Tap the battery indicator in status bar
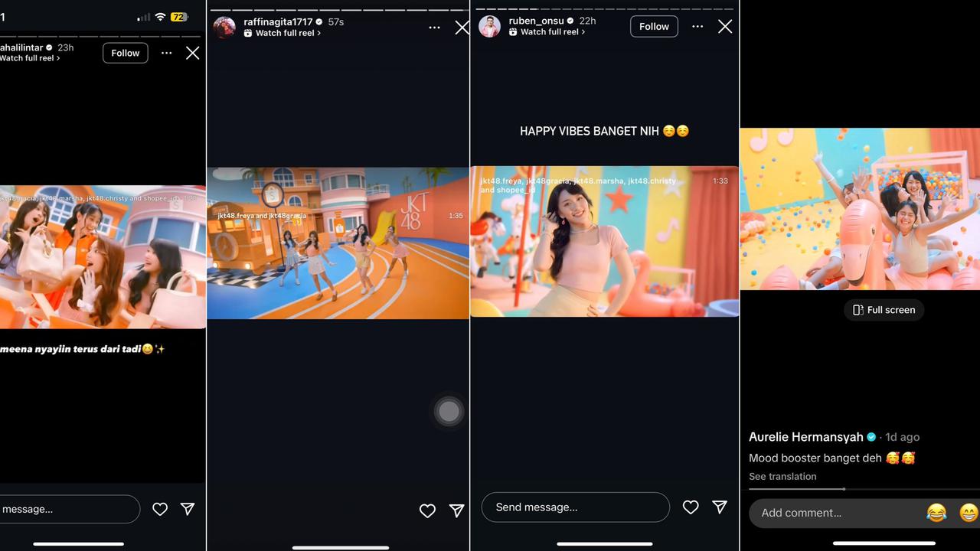Viewport: 980px width, 551px height. (180, 17)
